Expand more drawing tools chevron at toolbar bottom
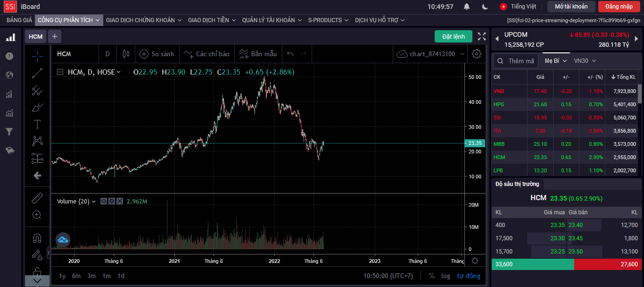Image resolution: width=644 pixels, height=287 pixels. (x=37, y=281)
